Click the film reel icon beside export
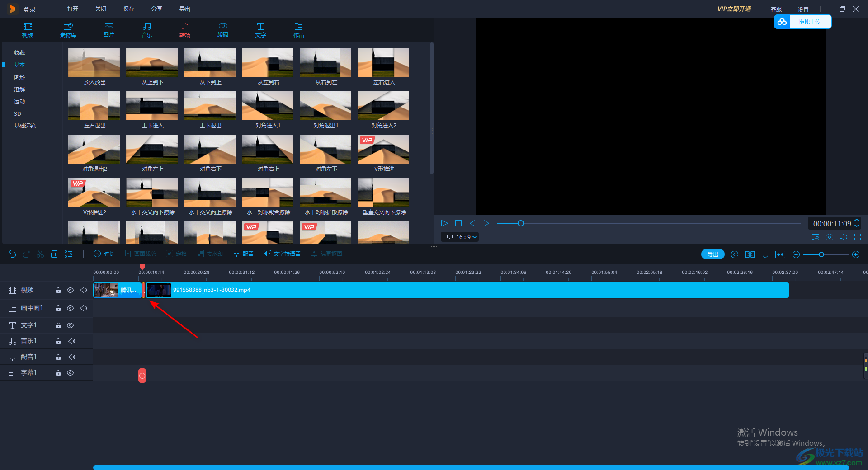868x470 pixels. click(x=735, y=254)
